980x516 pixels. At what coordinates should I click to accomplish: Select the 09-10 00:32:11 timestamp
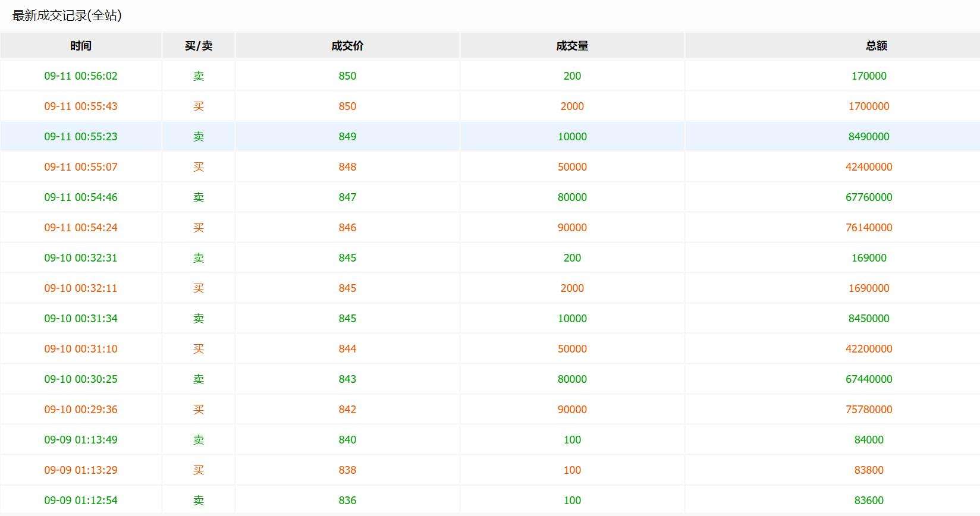[81, 288]
